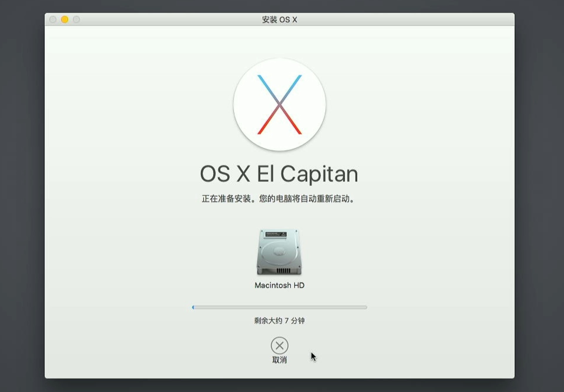564x392 pixels.
Task: Click the preparing installation message text
Action: tap(279, 198)
